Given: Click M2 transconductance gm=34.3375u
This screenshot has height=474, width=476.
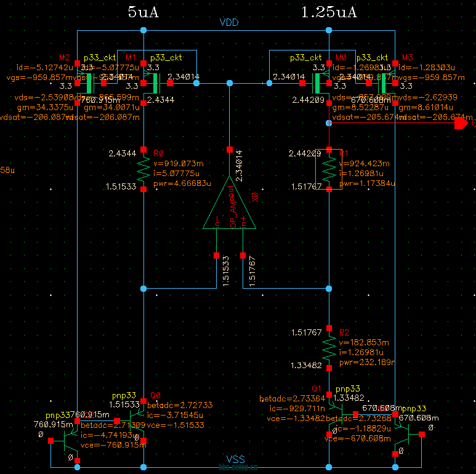Looking at the screenshot, I should 45,108.
